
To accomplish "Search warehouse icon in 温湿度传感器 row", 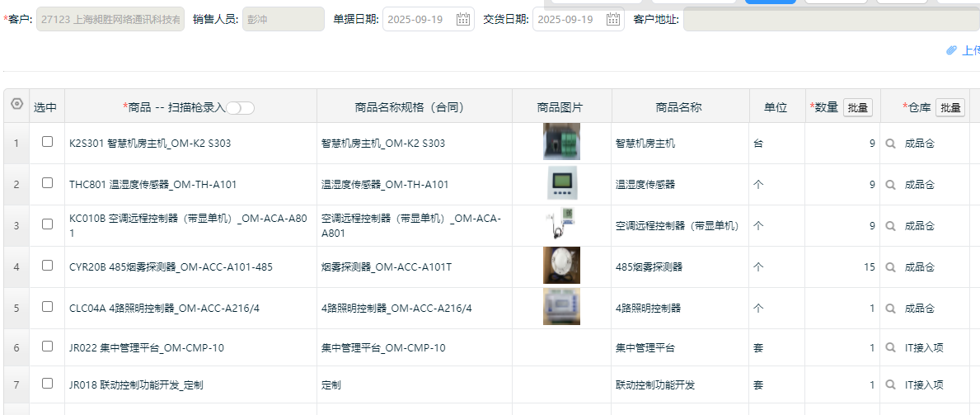I will click(891, 185).
